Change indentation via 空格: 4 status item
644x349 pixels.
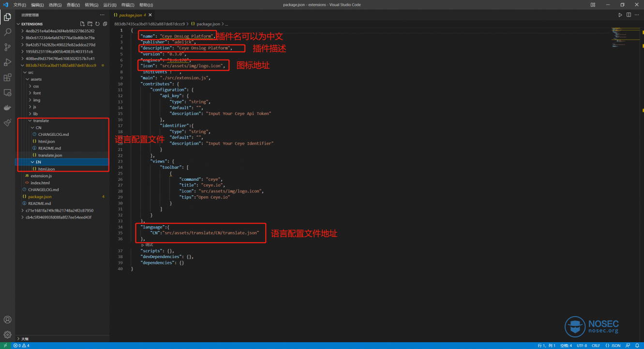click(x=566, y=346)
